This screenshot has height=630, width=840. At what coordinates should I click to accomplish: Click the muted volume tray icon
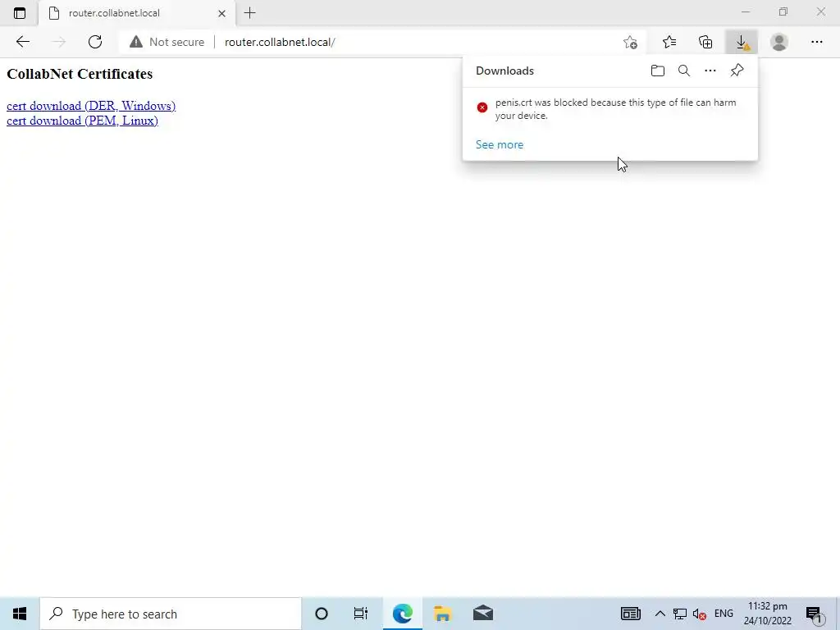[699, 614]
